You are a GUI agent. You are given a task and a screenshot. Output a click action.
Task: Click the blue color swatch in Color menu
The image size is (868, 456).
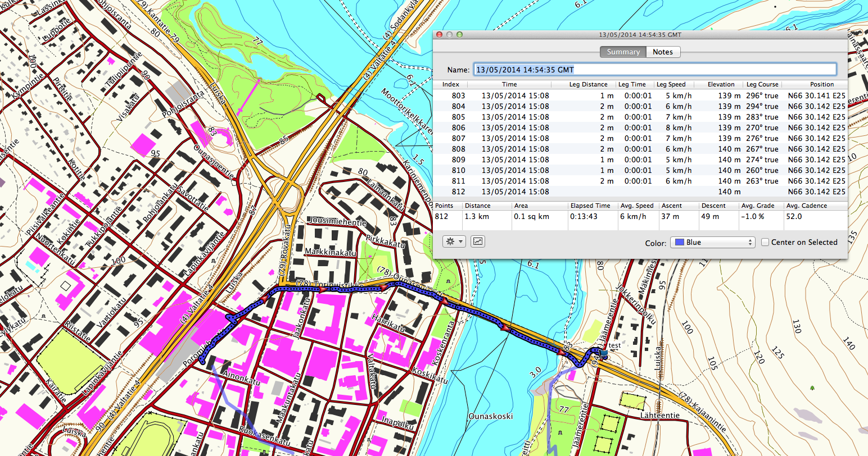(679, 242)
